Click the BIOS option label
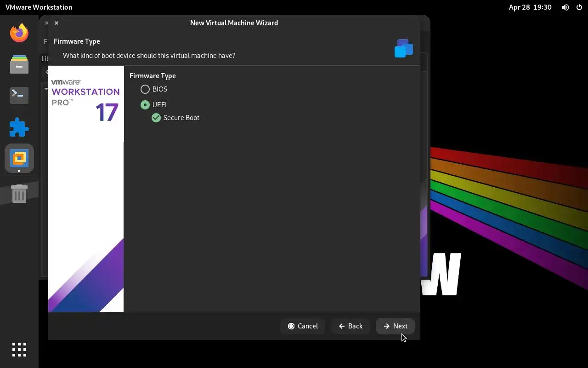This screenshot has height=368, width=588. tap(160, 89)
